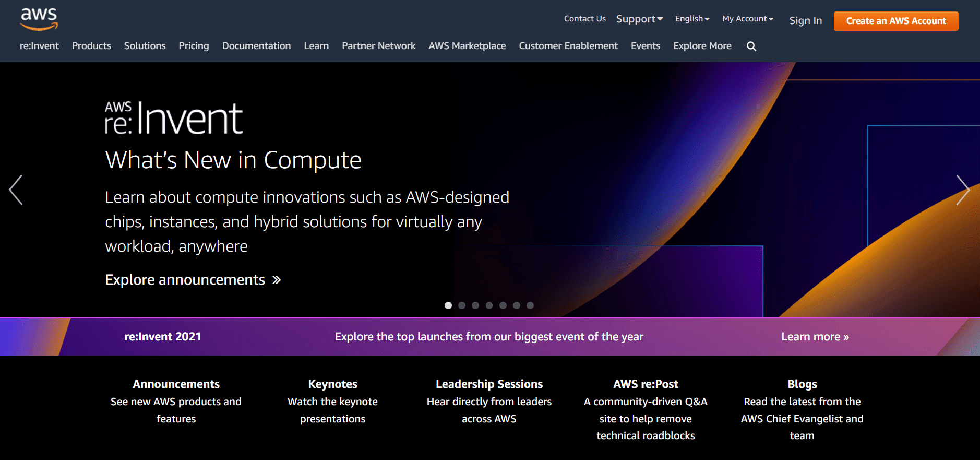Select the second carousel dot indicator

point(462,305)
